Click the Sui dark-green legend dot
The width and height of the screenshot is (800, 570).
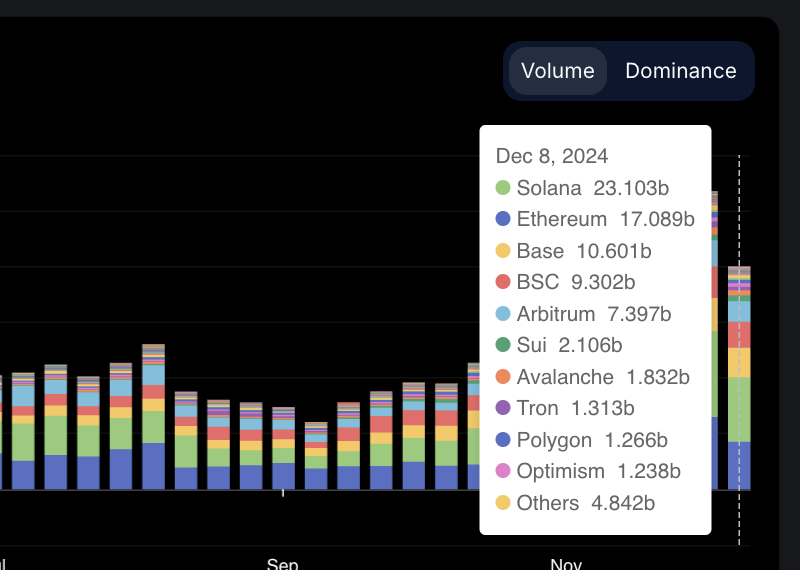503,345
